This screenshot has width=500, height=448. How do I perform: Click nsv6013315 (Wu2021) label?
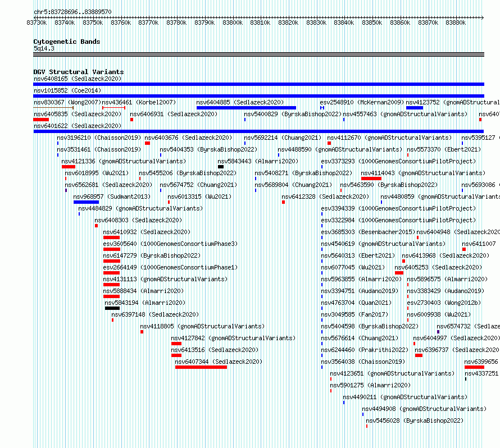coord(199,196)
